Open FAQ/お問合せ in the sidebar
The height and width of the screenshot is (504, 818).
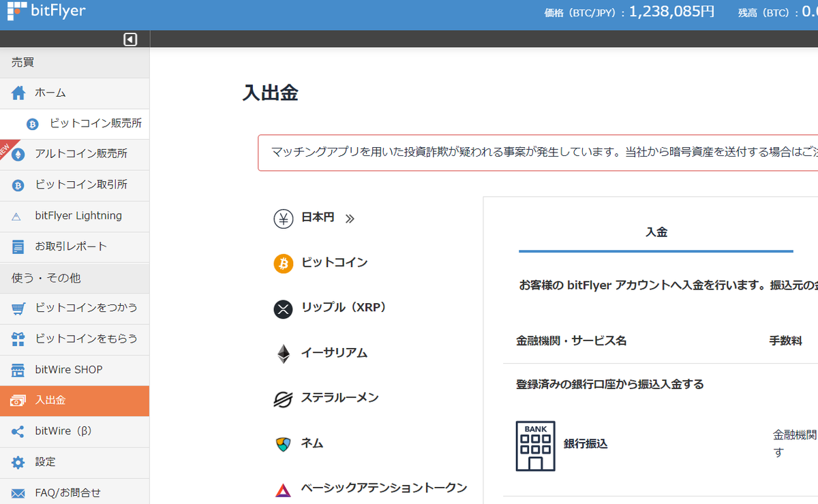coord(74,492)
